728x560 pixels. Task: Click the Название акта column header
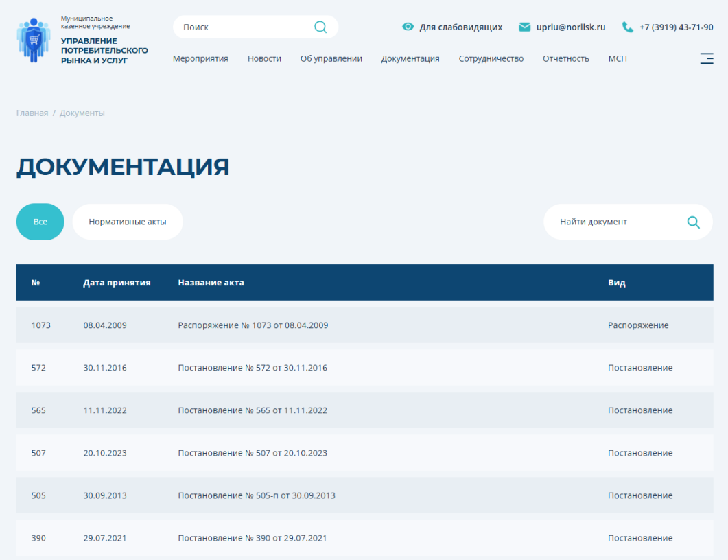[211, 283]
